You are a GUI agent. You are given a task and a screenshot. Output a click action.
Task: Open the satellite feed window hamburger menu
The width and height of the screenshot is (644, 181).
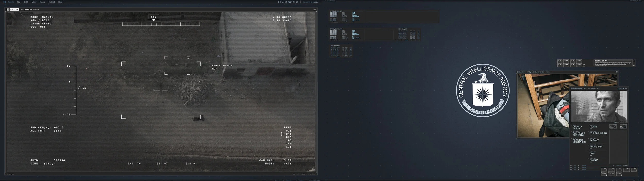315,10
